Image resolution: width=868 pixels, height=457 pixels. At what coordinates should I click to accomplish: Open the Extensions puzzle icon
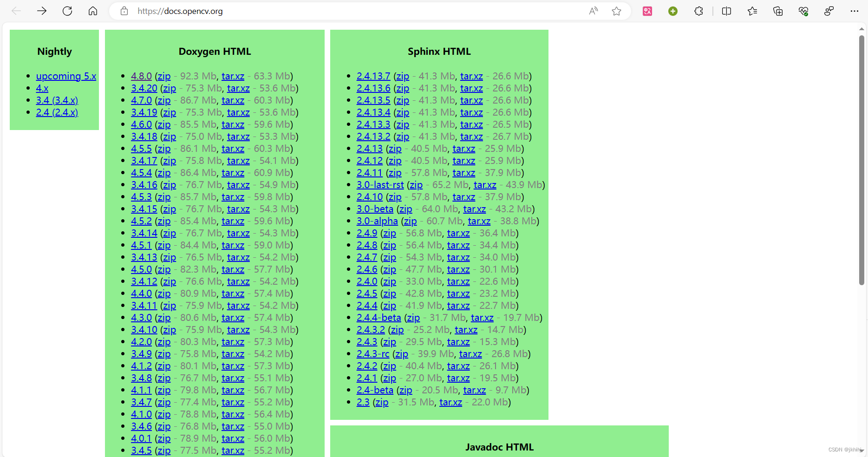pyautogui.click(x=698, y=11)
